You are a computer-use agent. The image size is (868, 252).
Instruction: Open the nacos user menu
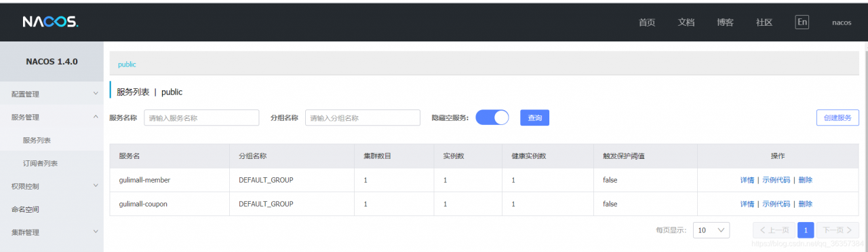click(x=842, y=22)
